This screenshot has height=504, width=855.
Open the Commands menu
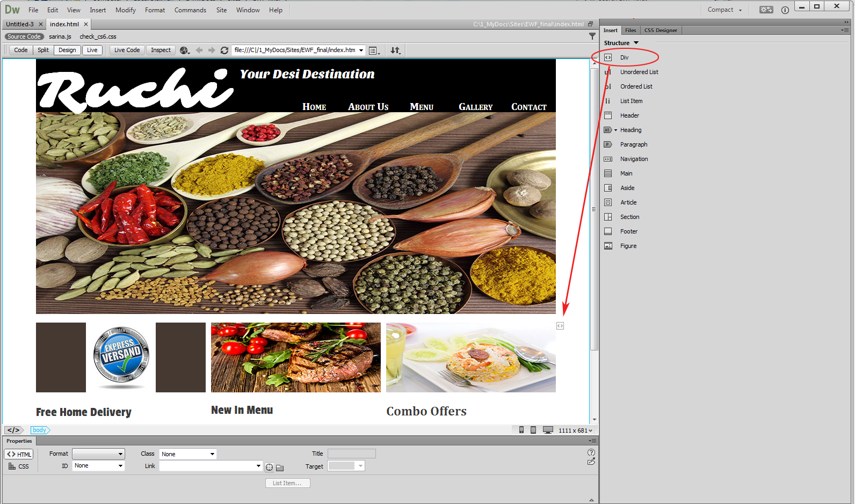[x=190, y=10]
